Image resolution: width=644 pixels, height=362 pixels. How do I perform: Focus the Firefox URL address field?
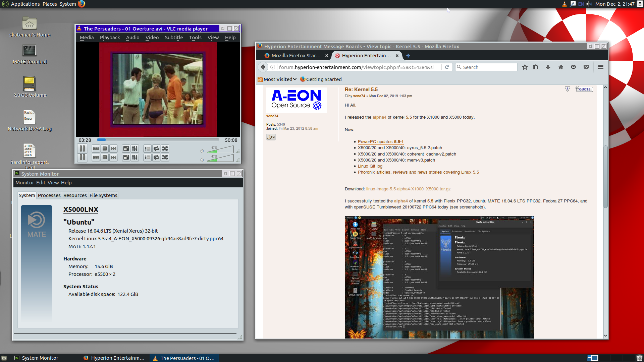(x=356, y=67)
